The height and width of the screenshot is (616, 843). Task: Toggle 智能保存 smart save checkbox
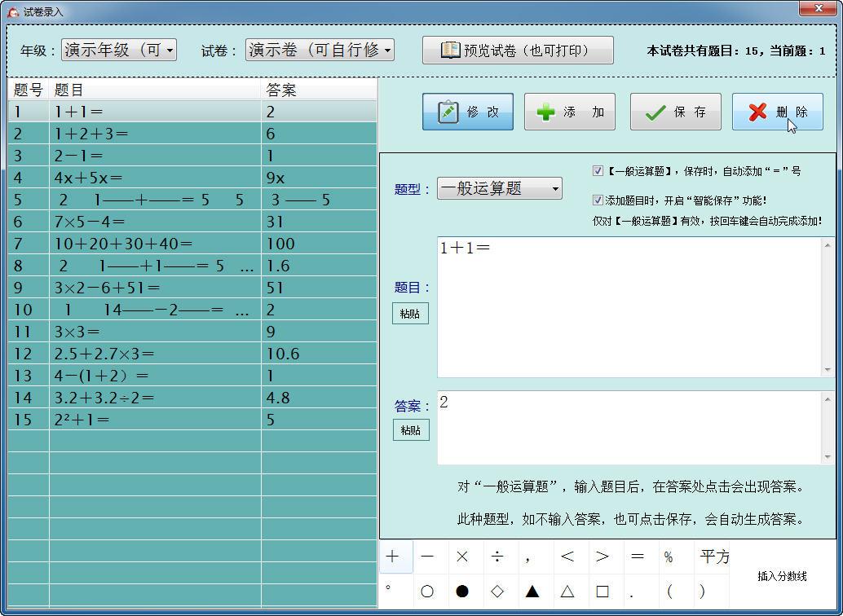click(598, 200)
